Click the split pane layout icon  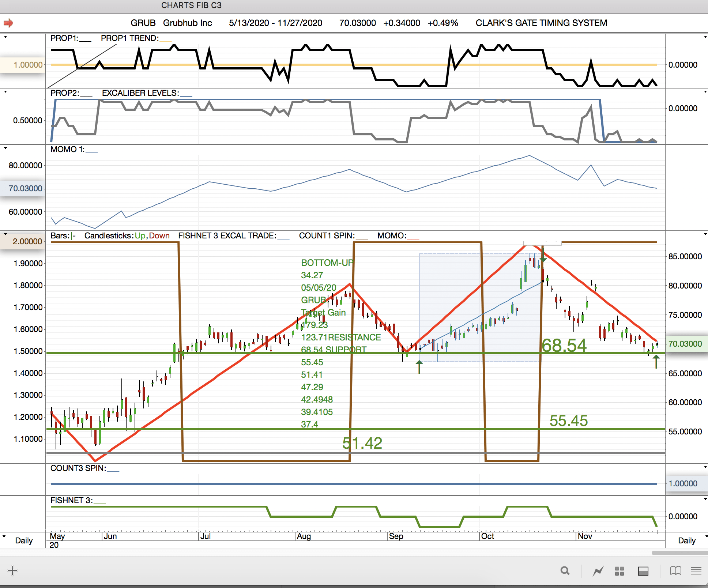pyautogui.click(x=643, y=571)
